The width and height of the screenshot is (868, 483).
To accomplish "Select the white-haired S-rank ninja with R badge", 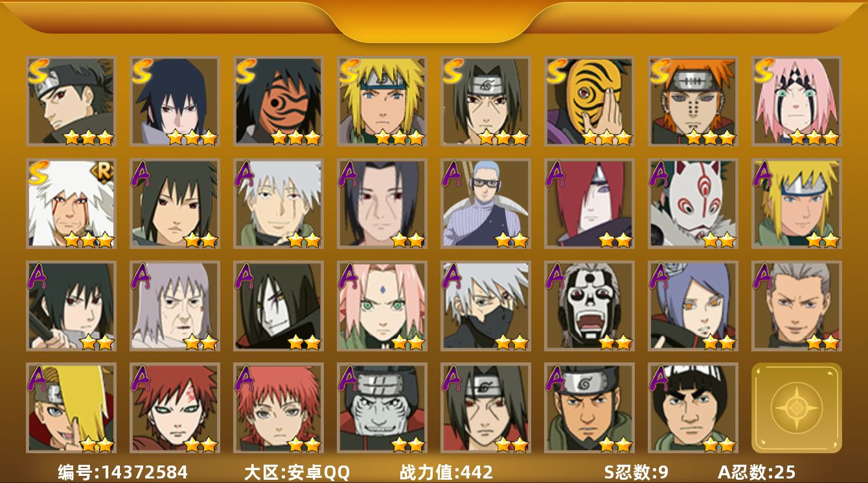I will pyautogui.click(x=71, y=204).
